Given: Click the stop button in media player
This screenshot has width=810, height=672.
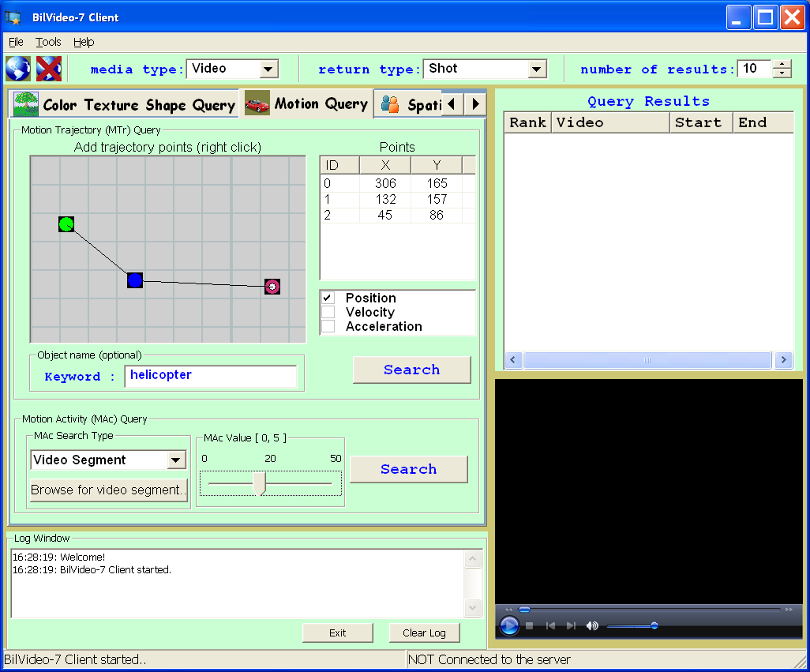Looking at the screenshot, I should point(530,626).
